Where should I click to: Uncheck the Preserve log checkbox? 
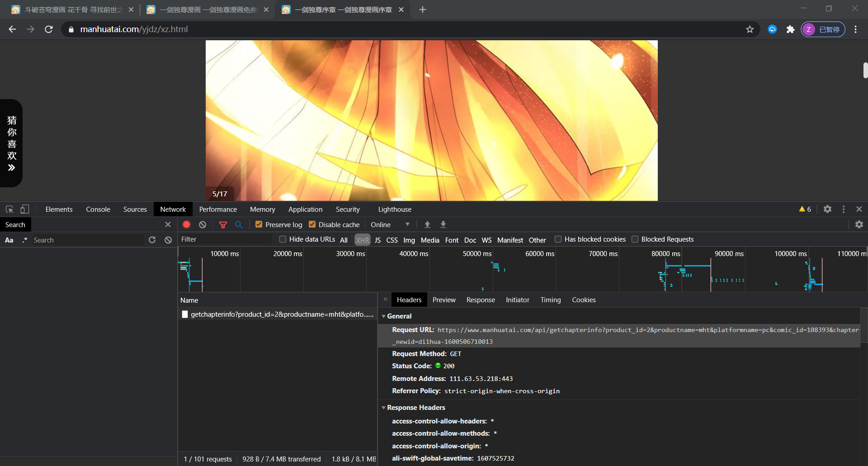(259, 224)
